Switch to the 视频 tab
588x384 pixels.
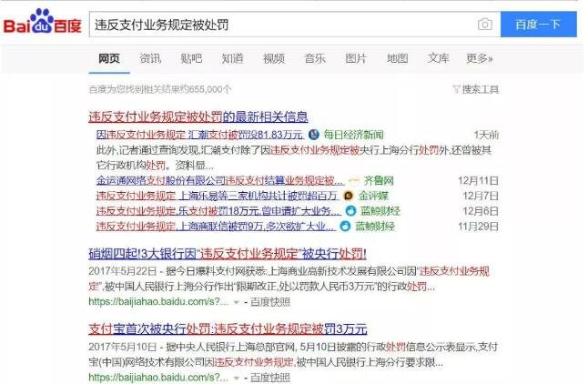[274, 58]
